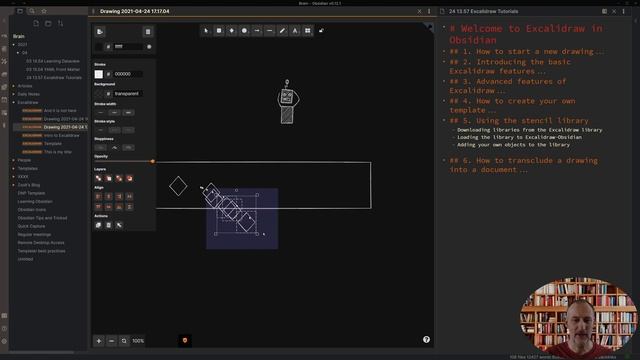Choose bold stroke width
640x360 pixels.
click(x=114, y=112)
